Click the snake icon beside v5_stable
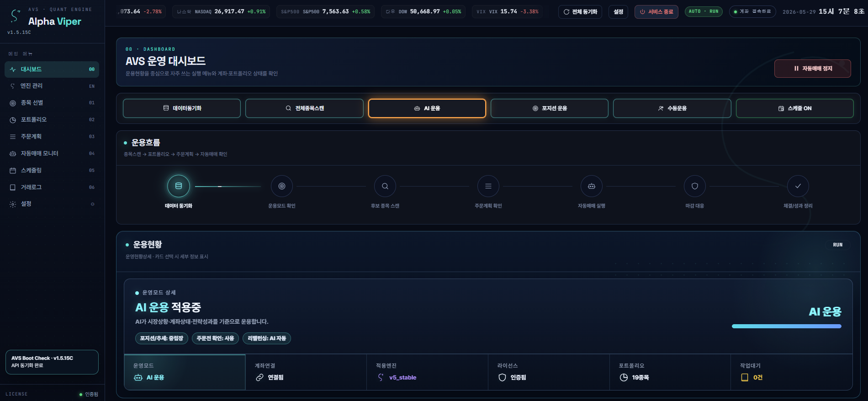The height and width of the screenshot is (401, 868). click(x=381, y=378)
